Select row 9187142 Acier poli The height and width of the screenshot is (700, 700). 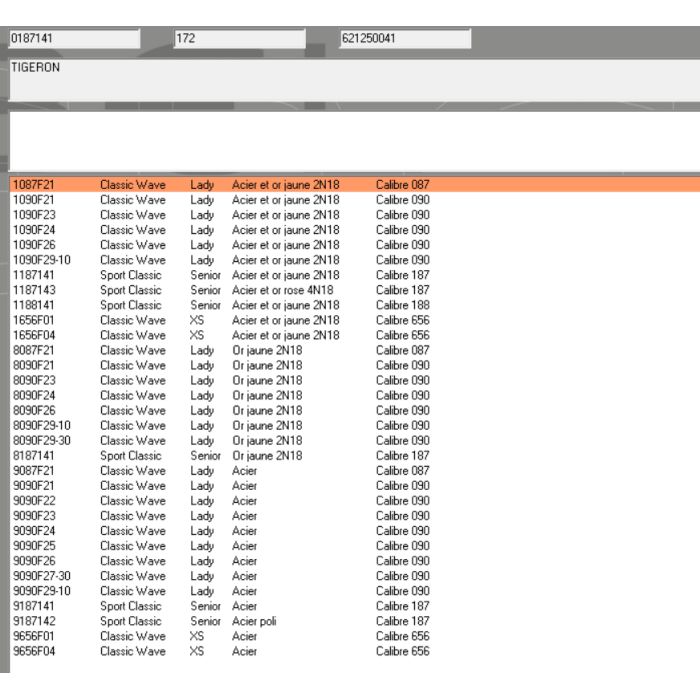(x=354, y=621)
